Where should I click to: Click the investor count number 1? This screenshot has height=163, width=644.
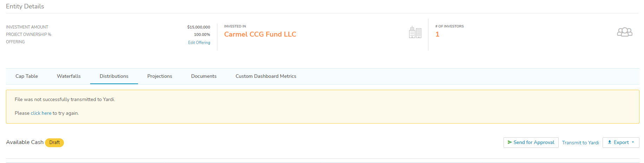point(438,34)
